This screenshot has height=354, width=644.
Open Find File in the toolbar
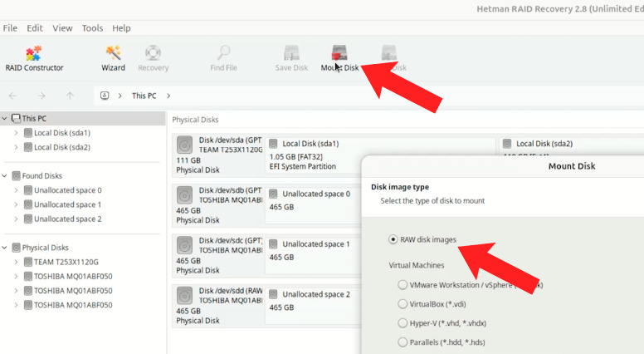[x=223, y=59]
